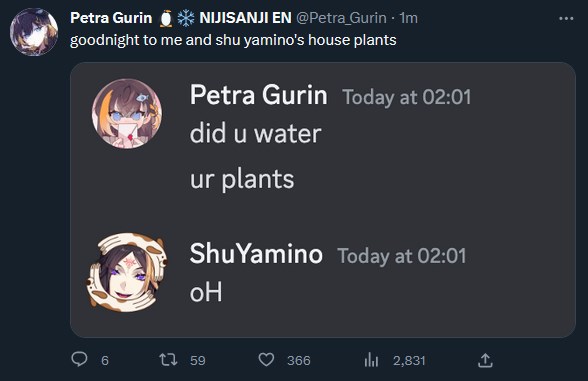Viewport: 588px width, 381px height.
Task: Click the 1m timestamp of the tweet
Action: click(408, 18)
